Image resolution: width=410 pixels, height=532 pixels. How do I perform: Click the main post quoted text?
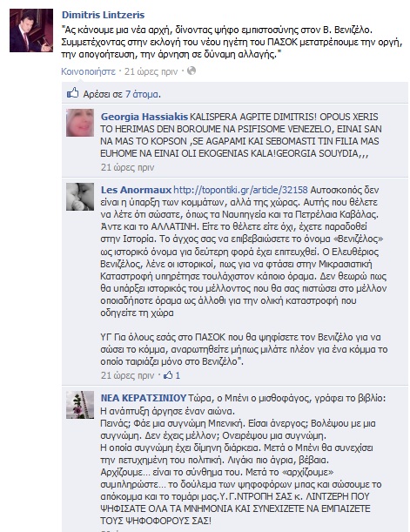click(232, 42)
